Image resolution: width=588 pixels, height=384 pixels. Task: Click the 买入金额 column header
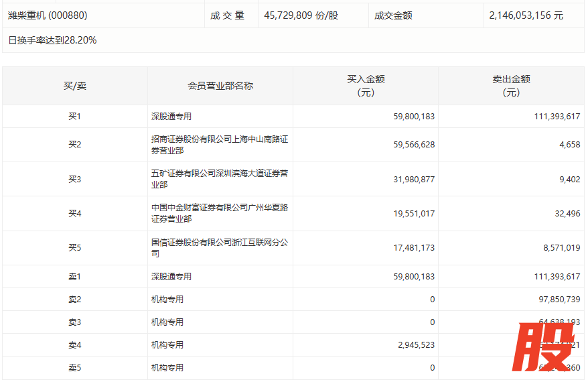[366, 86]
